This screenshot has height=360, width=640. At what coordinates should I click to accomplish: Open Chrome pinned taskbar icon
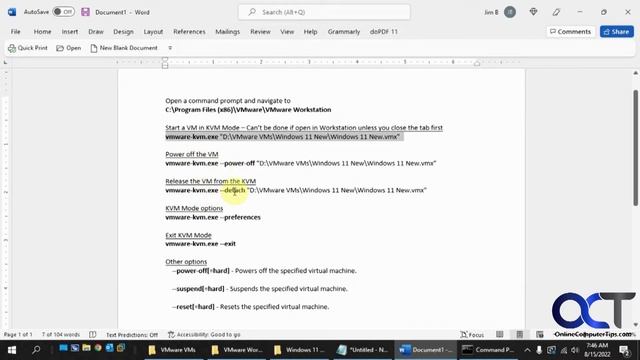click(x=98, y=348)
